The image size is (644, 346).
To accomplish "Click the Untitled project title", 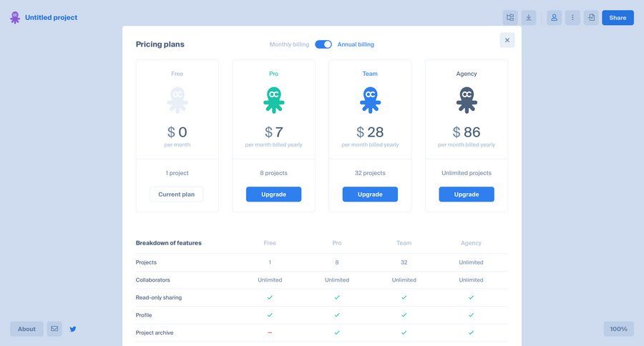I will pyautogui.click(x=51, y=18).
